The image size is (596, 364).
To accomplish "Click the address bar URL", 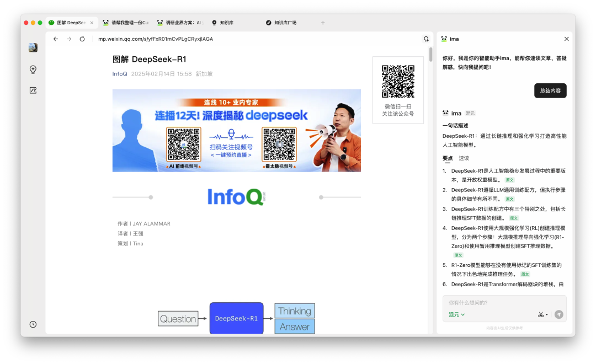I will [x=156, y=39].
